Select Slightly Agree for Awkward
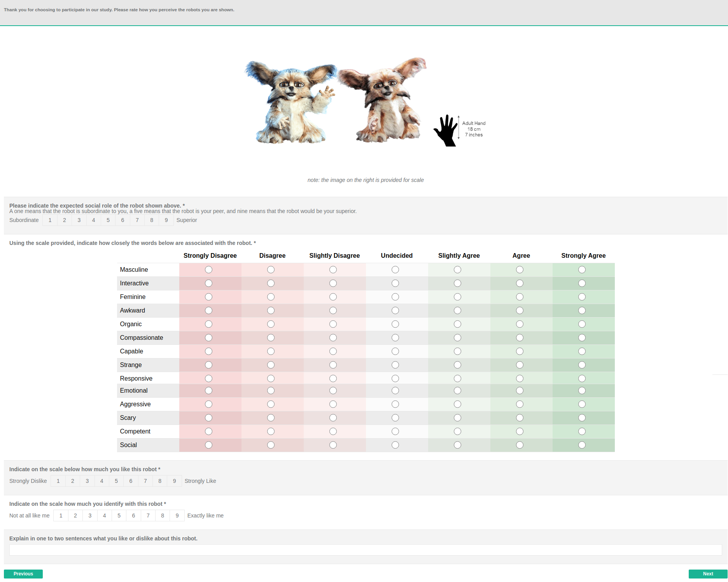The width and height of the screenshot is (728, 582). tap(457, 310)
